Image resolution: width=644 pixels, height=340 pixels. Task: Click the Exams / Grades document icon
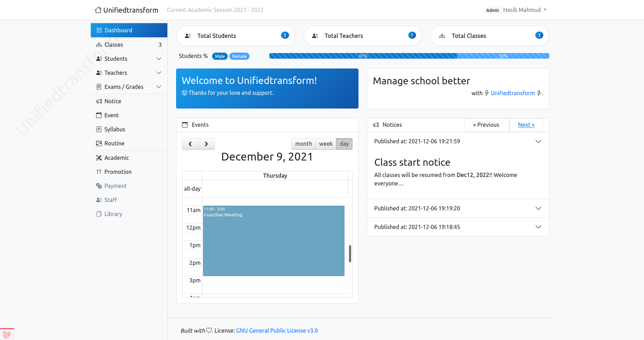coord(99,87)
